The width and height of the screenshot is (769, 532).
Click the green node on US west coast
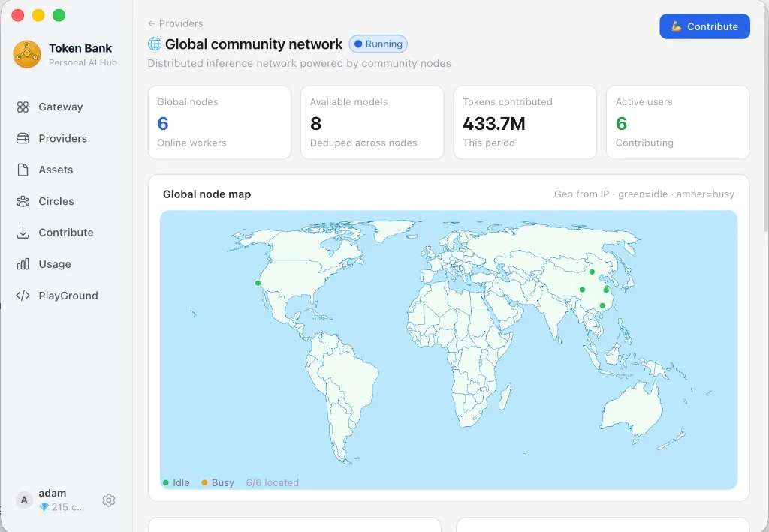[258, 283]
